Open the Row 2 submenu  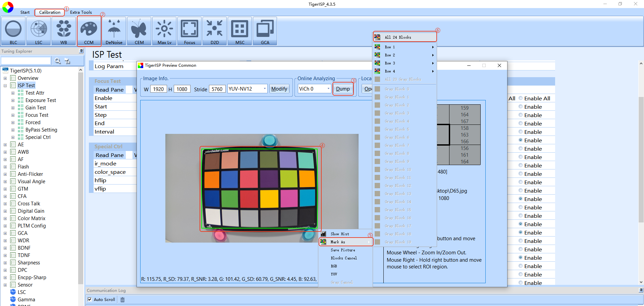[x=405, y=55]
